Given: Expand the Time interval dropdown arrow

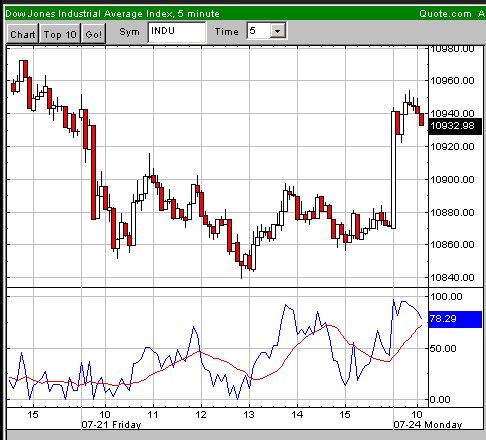Looking at the screenshot, I should point(277,31).
